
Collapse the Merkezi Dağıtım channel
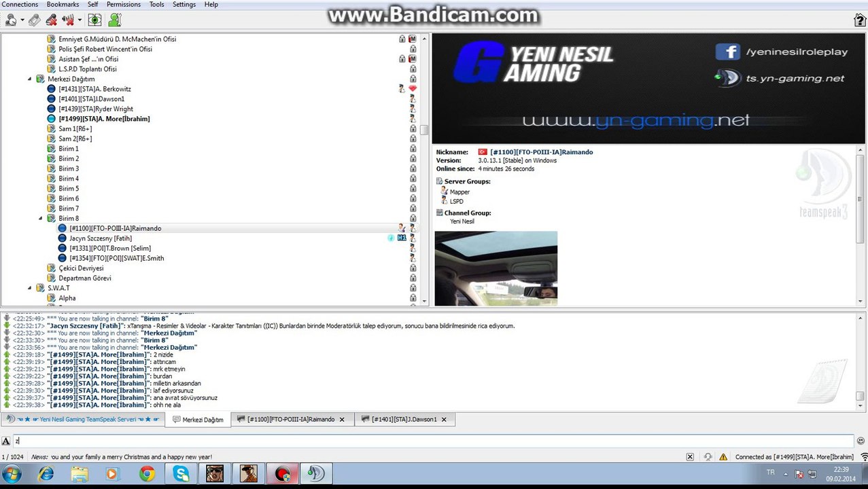coord(30,79)
